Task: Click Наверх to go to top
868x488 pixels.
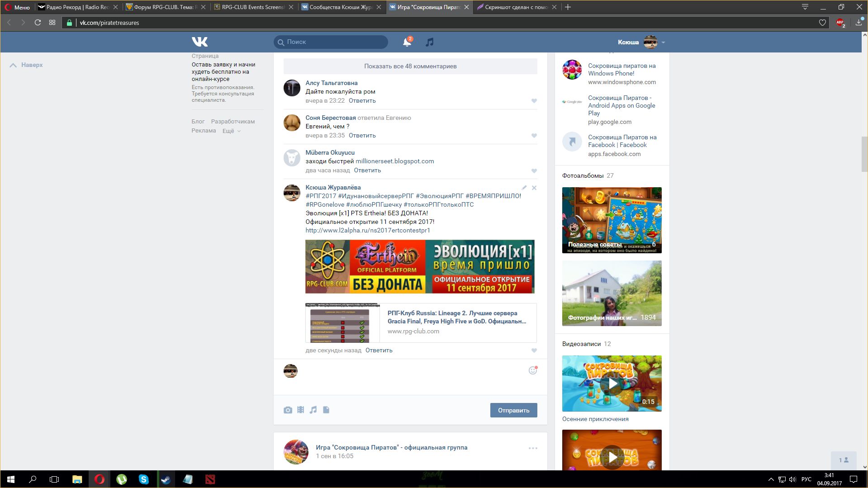Action: (26, 65)
